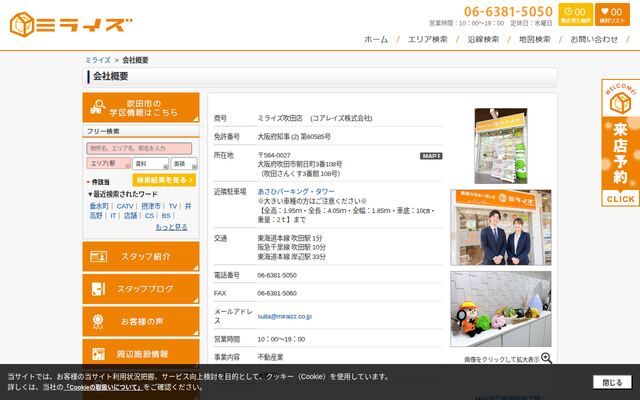Open the 地図検索 menu item
Image resolution: width=640 pixels, height=400 pixels.
535,39
